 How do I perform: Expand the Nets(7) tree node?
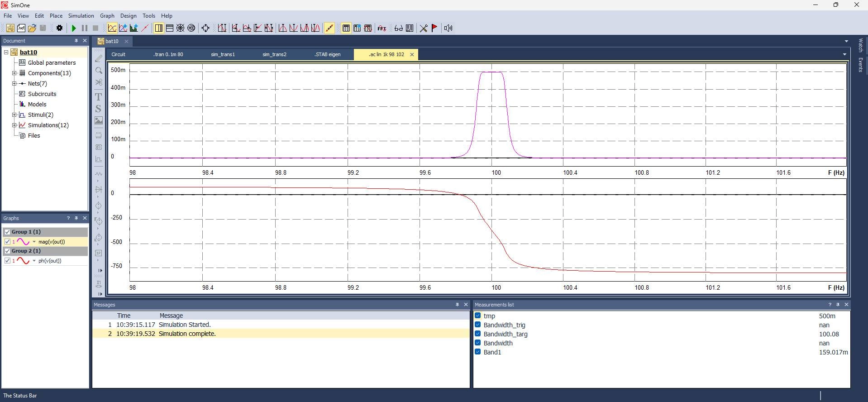pos(14,83)
